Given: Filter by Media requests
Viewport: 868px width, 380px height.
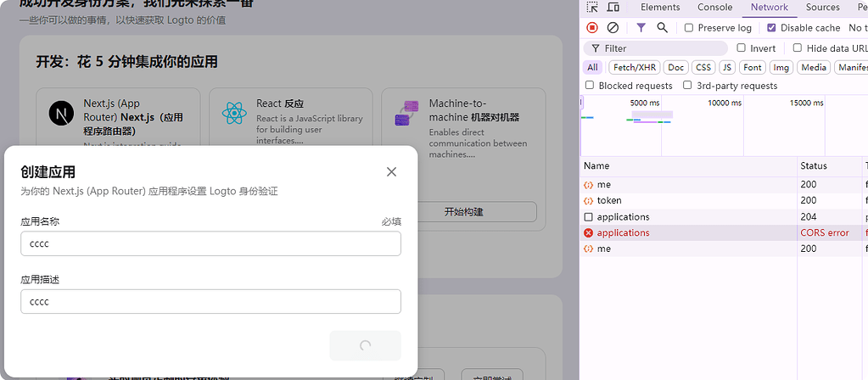Looking at the screenshot, I should click(x=814, y=68).
